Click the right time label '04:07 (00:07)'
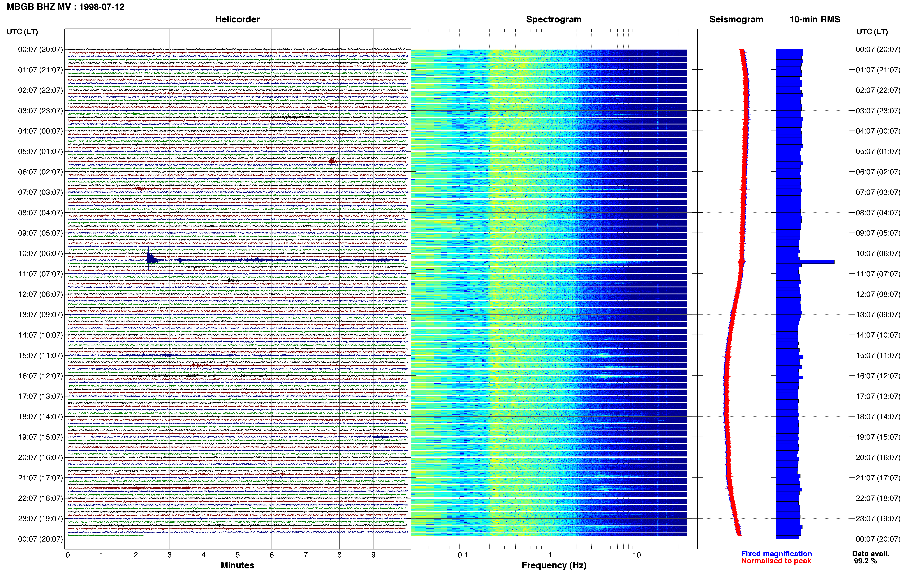Image resolution: width=924 pixels, height=578 pixels. click(878, 131)
